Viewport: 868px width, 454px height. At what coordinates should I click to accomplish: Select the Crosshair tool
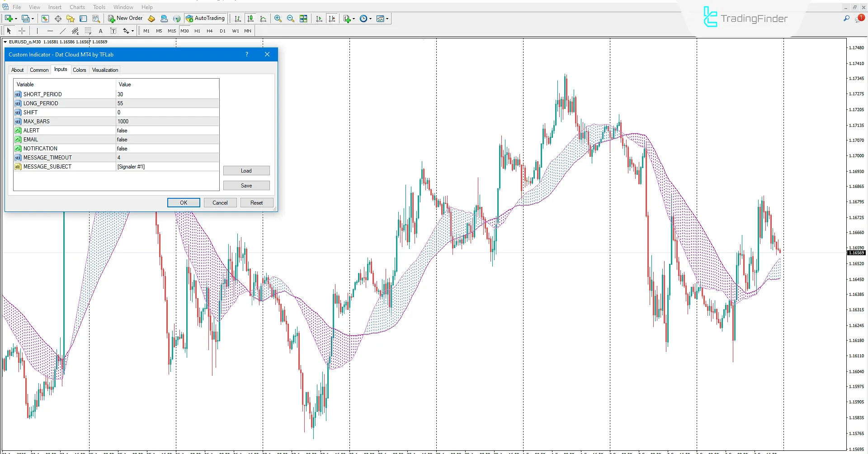coord(22,31)
